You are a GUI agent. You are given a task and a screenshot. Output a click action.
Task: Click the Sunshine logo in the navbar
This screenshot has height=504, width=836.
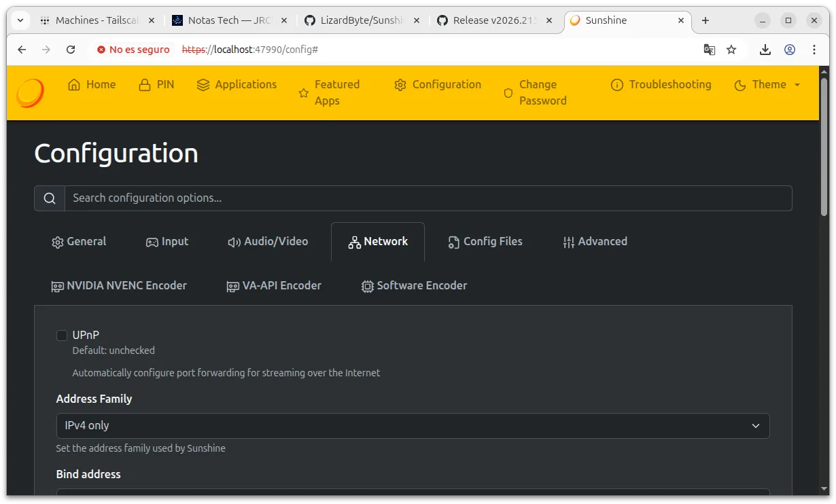point(31,93)
